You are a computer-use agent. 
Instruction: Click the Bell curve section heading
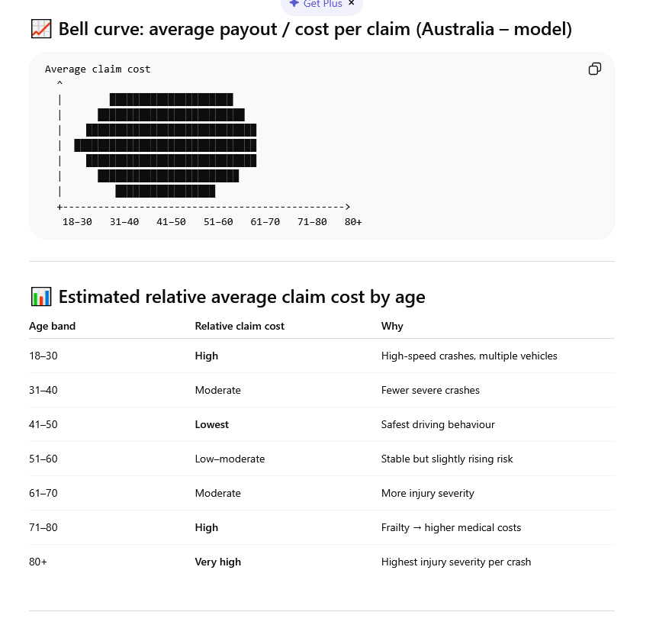[x=315, y=30]
